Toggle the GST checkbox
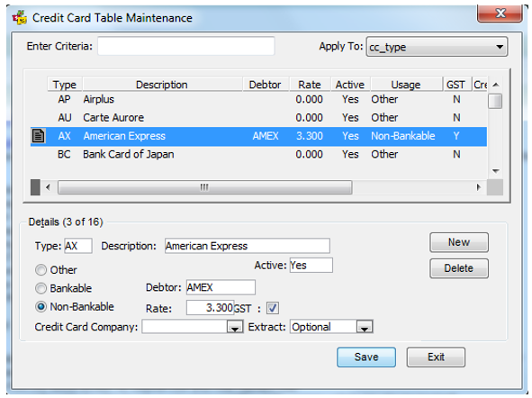 pos(273,308)
